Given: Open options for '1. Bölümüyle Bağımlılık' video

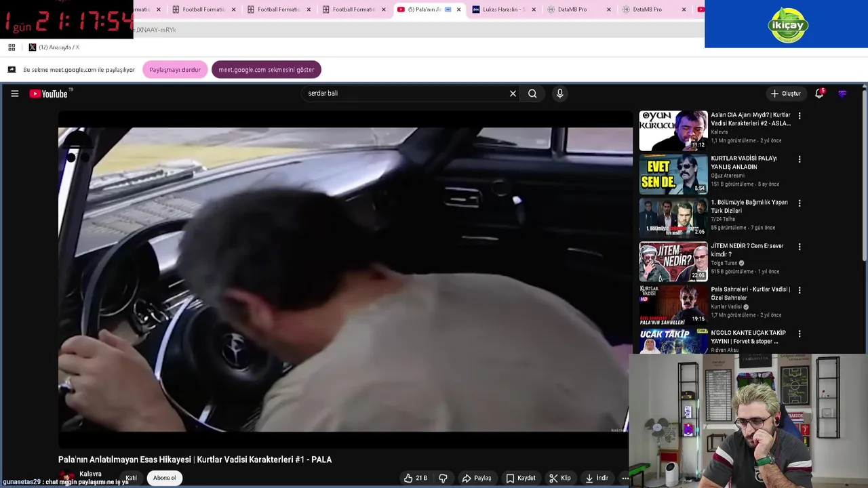Looking at the screenshot, I should pyautogui.click(x=800, y=203).
